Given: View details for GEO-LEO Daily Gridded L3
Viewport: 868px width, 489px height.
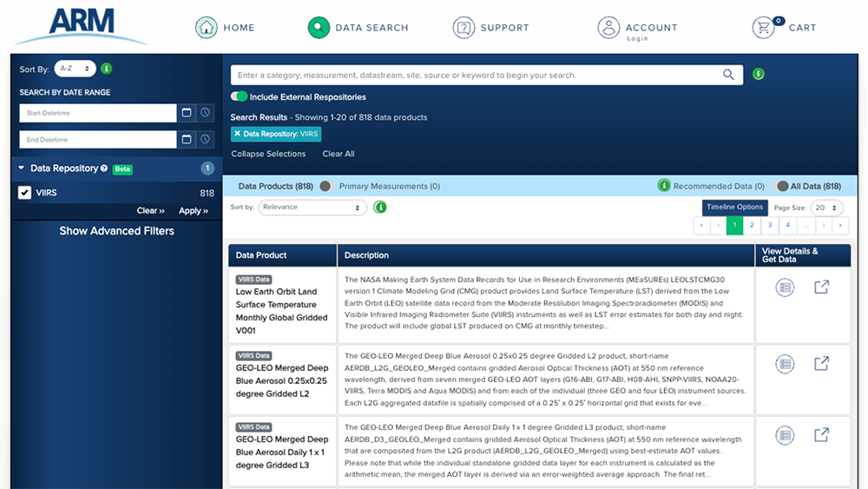Looking at the screenshot, I should pos(785,435).
